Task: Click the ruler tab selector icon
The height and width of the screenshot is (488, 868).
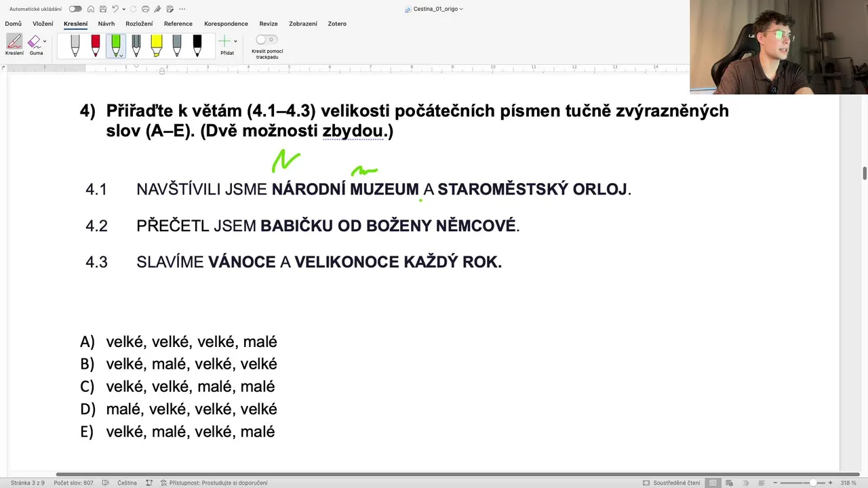Action: pyautogui.click(x=3, y=68)
